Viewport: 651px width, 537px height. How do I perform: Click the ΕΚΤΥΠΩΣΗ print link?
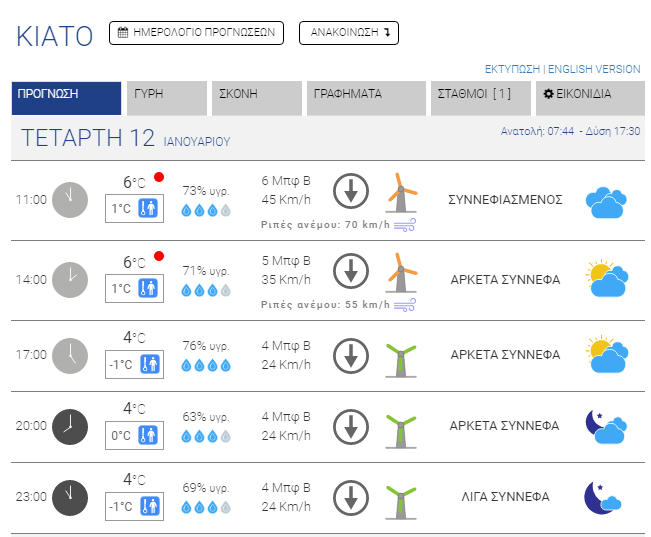[x=512, y=69]
